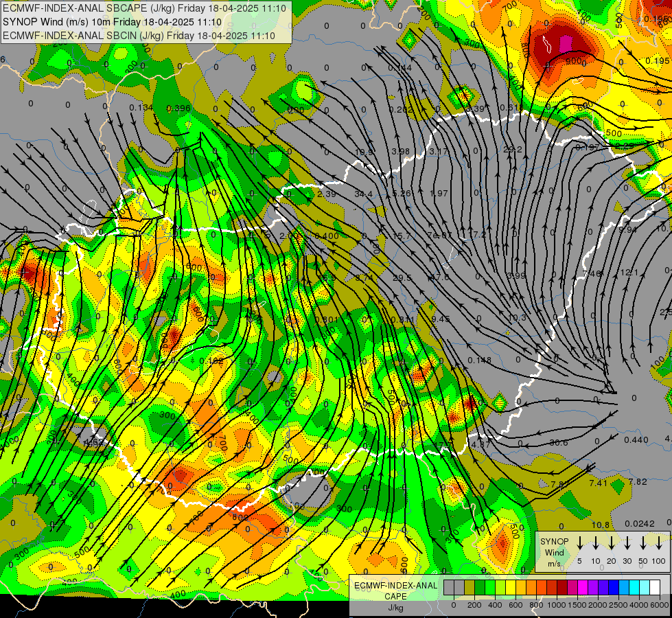Click the 0.440 value on the map
The width and height of the screenshot is (672, 618).
636,439
